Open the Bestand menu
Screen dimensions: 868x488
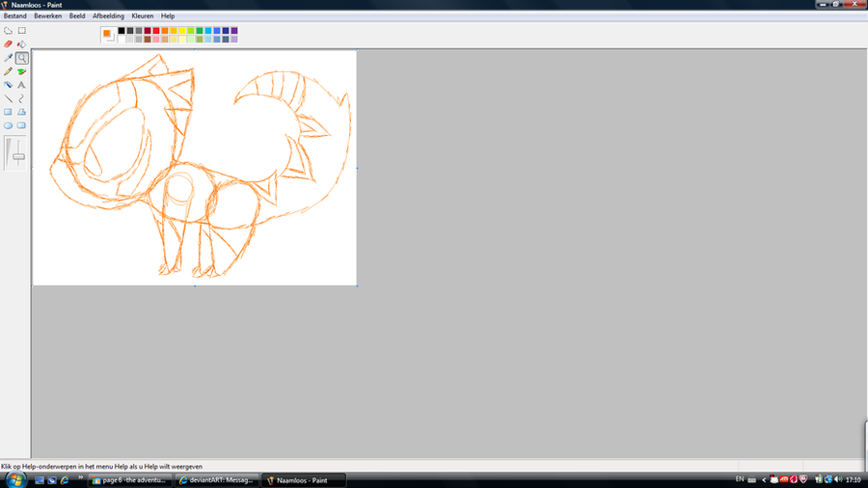click(x=14, y=16)
